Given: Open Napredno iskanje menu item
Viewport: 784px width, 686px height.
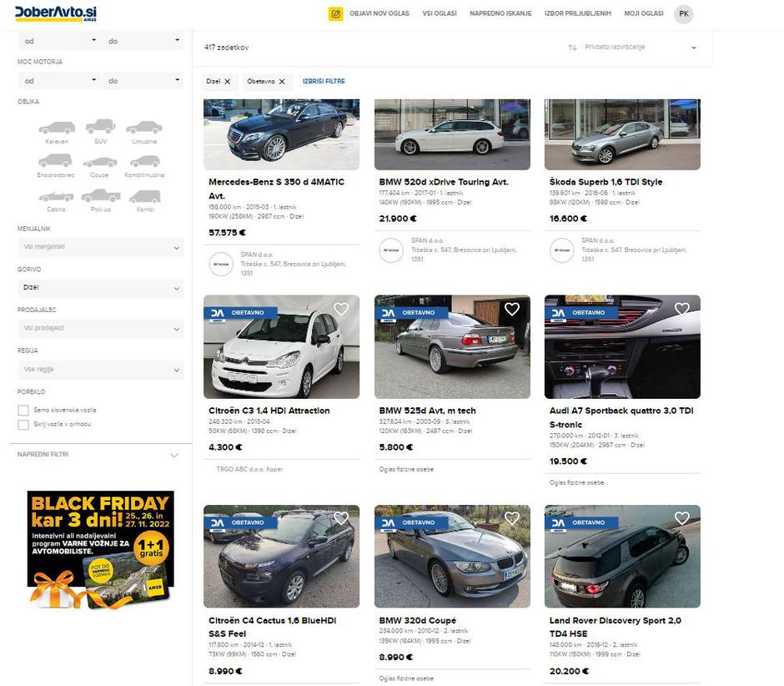Looking at the screenshot, I should tap(500, 13).
